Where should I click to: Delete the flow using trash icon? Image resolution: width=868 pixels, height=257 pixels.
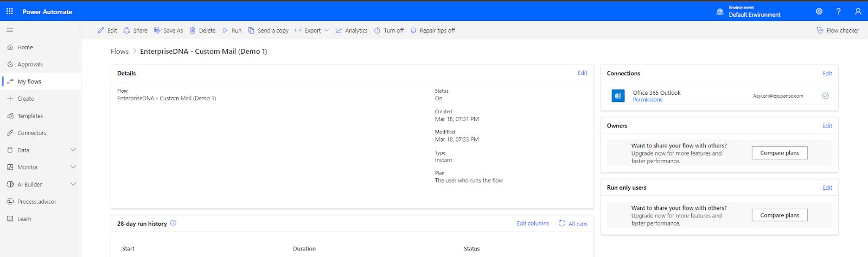click(202, 30)
